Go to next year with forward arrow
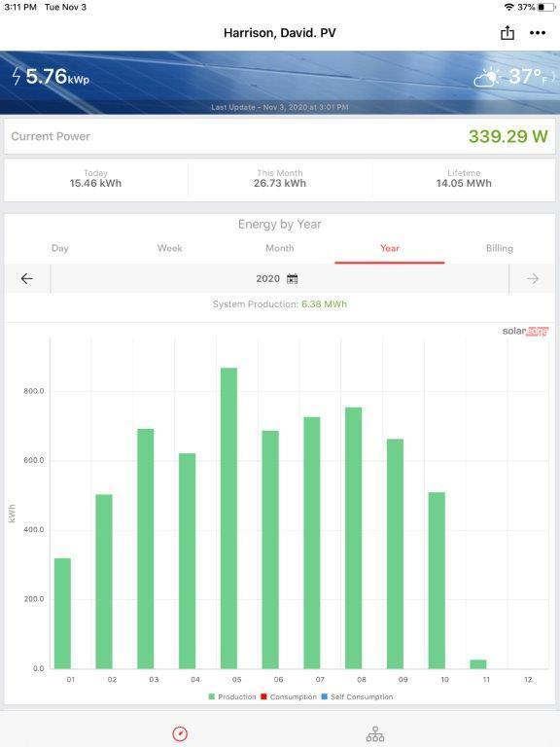The image size is (560, 747). pos(533,279)
